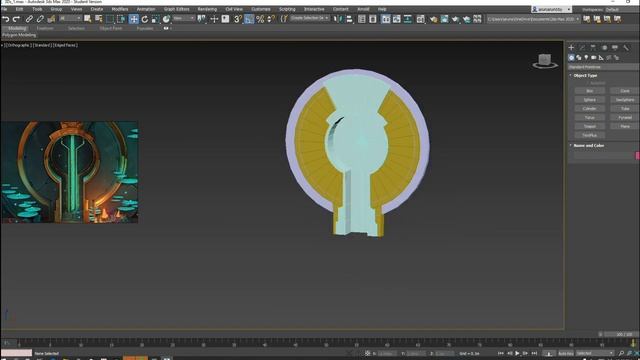Click the ViewCube in the viewport
Screen dimensions: 640x360
click(x=545, y=61)
